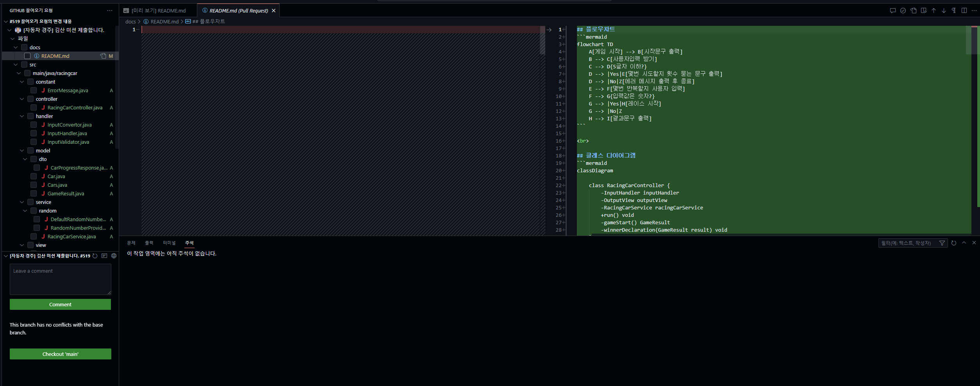Open the 출력 panel tab
The width and height of the screenshot is (980, 386).
[x=149, y=243]
